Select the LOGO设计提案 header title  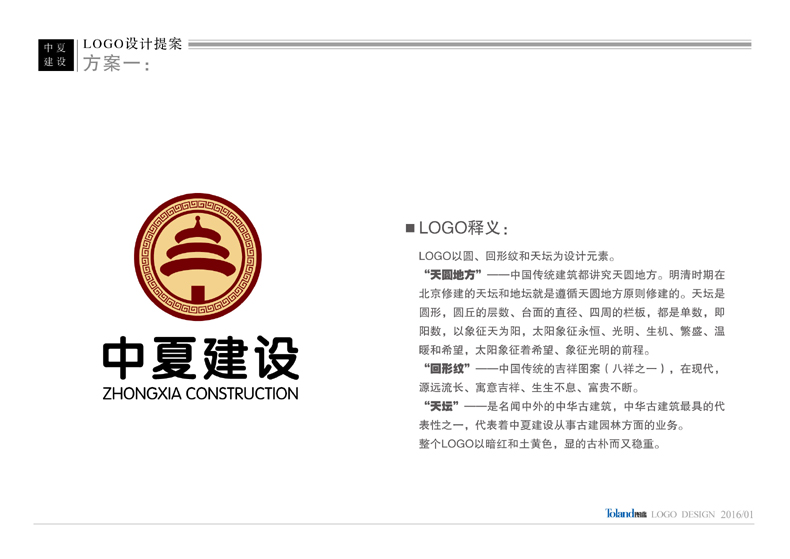tap(132, 44)
